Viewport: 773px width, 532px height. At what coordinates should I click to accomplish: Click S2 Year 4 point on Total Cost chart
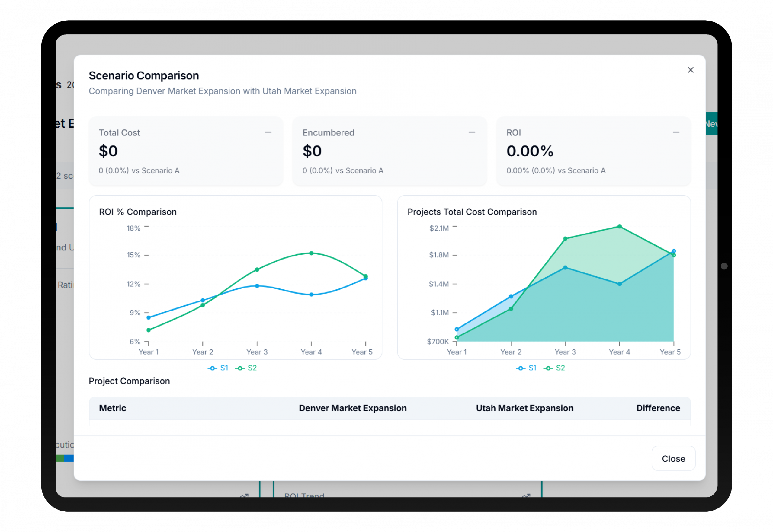pos(619,227)
